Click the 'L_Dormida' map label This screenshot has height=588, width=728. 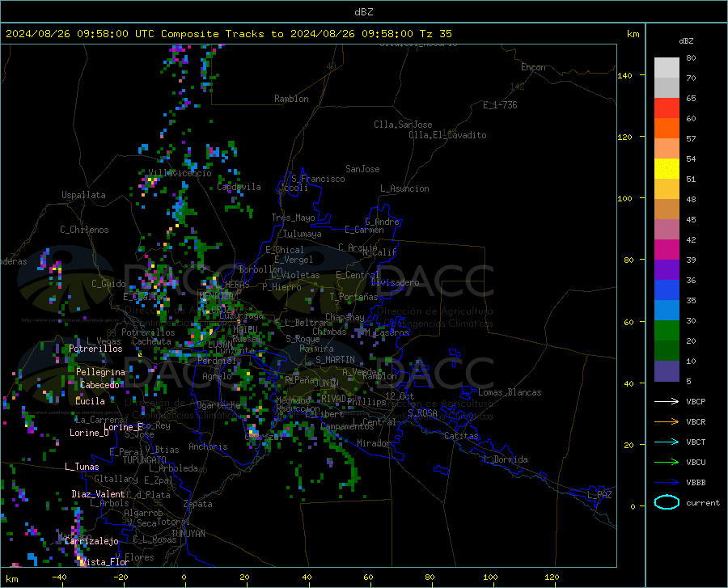click(505, 459)
